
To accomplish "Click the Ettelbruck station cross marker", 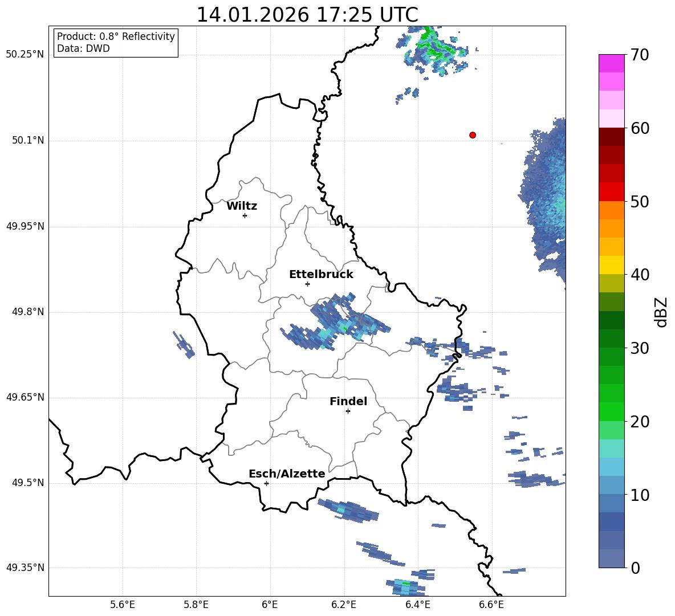I will (x=307, y=284).
